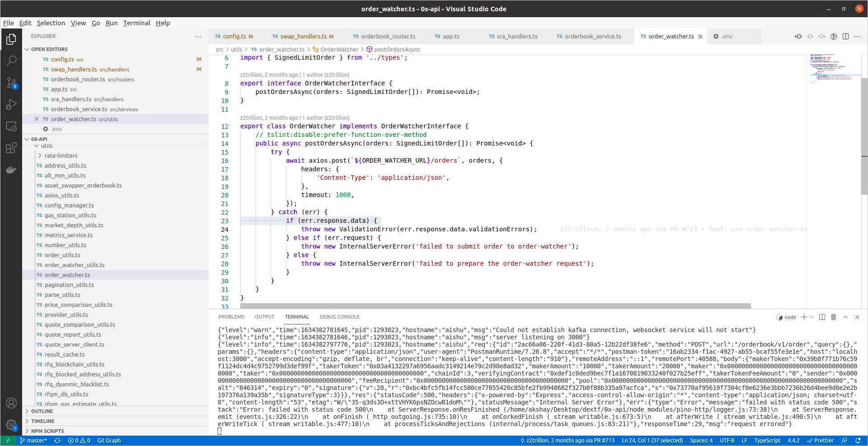Viewport: 868px width, 446px height.
Task: Open Docker view in activity bar
Action: tap(11, 170)
